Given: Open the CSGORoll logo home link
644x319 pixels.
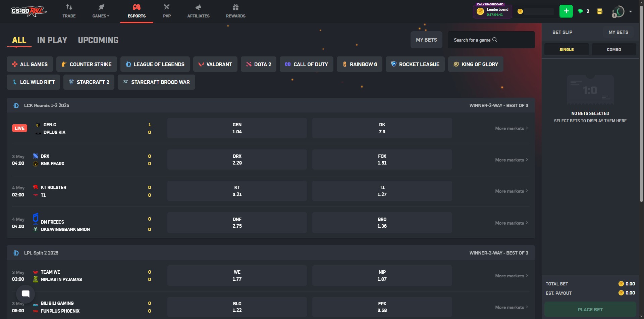Looking at the screenshot, I should [28, 11].
